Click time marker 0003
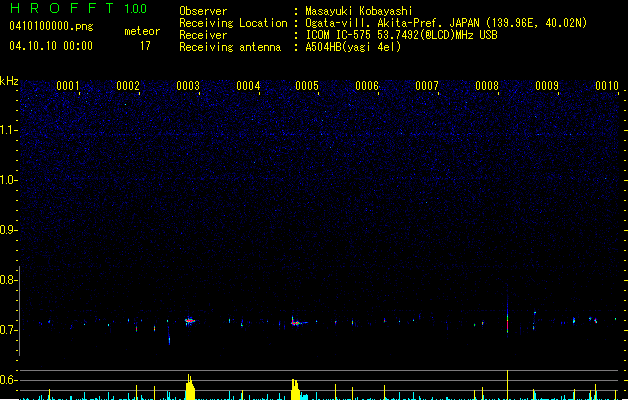The width and height of the screenshot is (629, 400). coord(188,85)
